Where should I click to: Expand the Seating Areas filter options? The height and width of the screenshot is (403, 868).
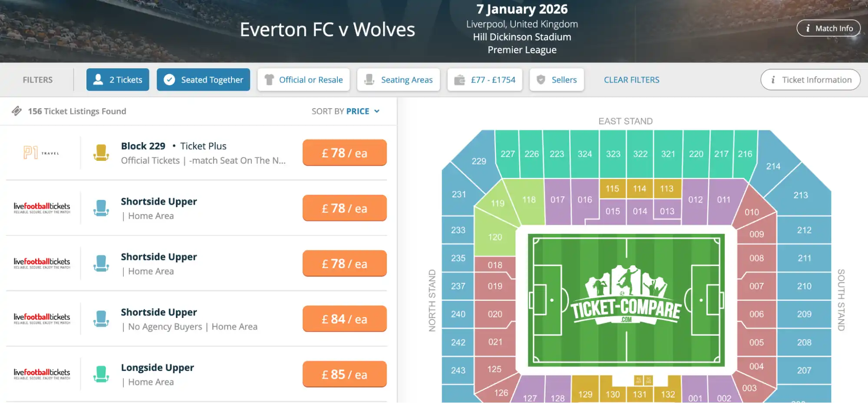click(398, 80)
